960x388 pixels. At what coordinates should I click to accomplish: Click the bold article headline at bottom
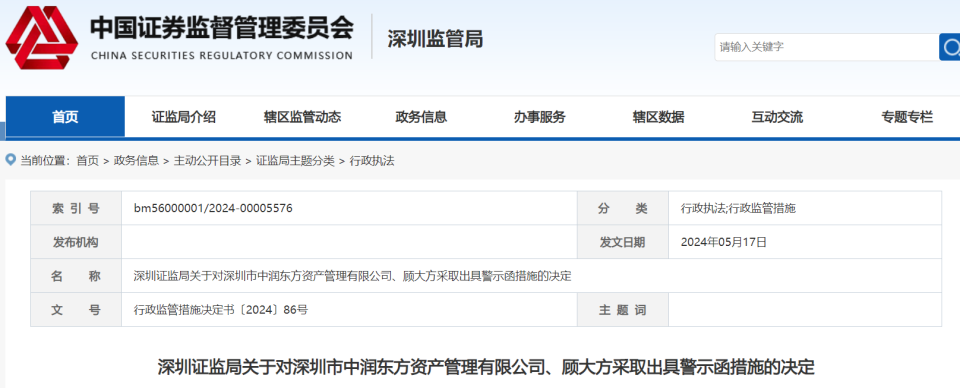point(486,367)
